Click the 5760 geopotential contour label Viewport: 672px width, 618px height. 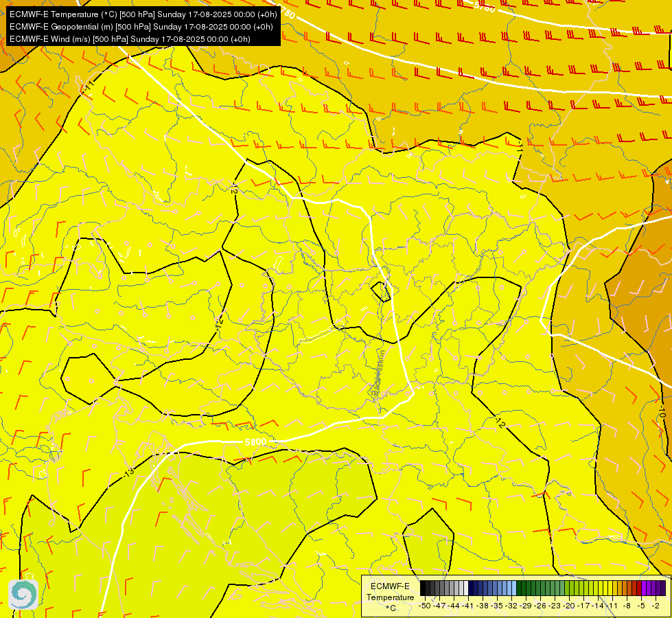click(x=485, y=7)
